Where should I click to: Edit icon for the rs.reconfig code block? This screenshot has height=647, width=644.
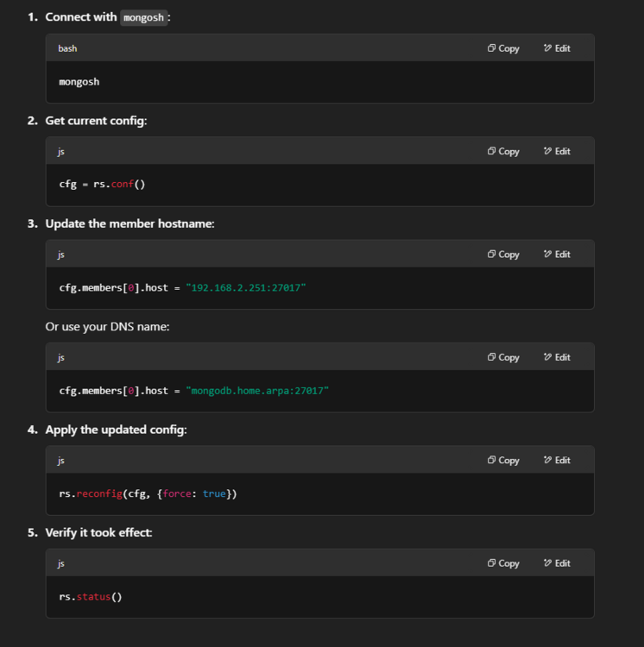coord(547,460)
